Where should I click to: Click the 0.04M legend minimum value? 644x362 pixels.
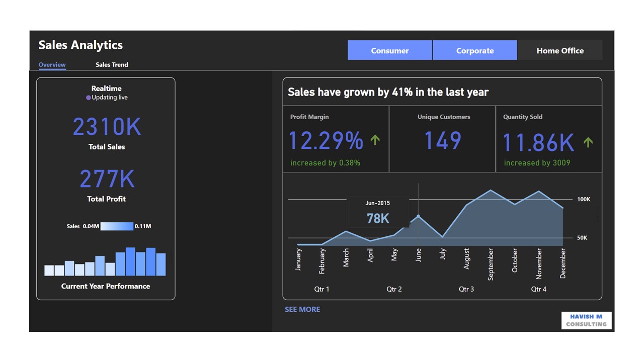[x=91, y=226]
